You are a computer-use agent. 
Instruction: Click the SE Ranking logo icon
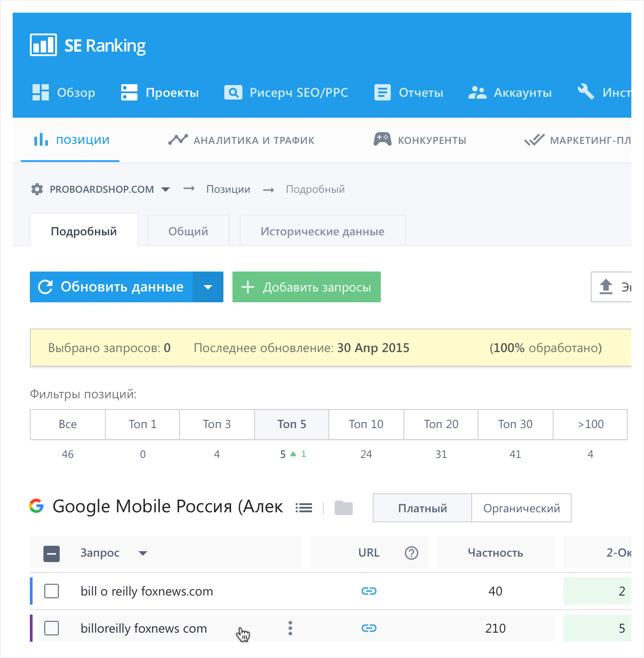pyautogui.click(x=43, y=45)
